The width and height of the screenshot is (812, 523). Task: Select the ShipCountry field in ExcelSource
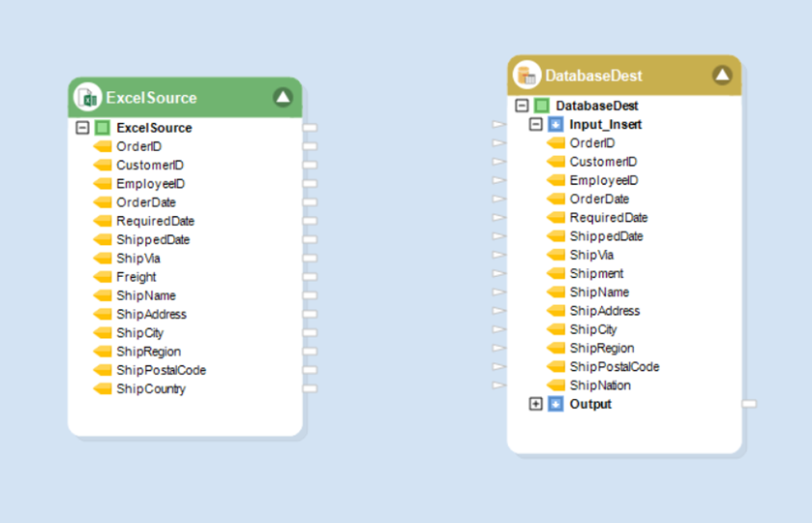click(151, 389)
